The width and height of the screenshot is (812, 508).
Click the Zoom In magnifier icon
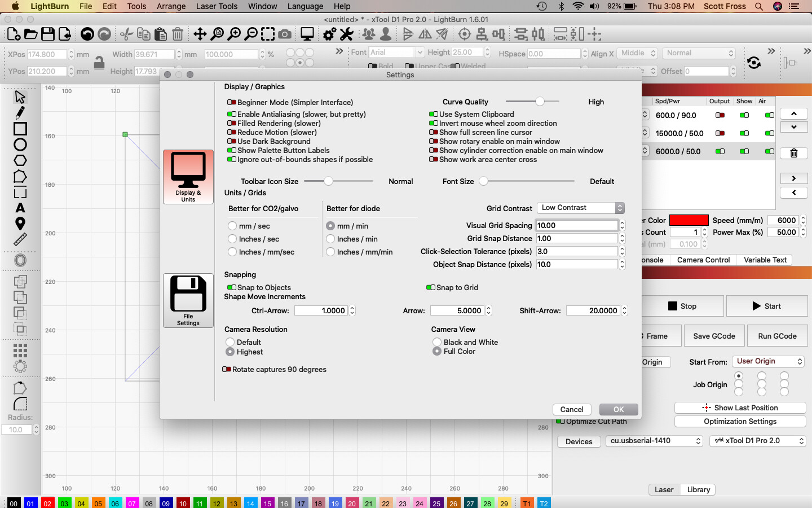pos(234,34)
